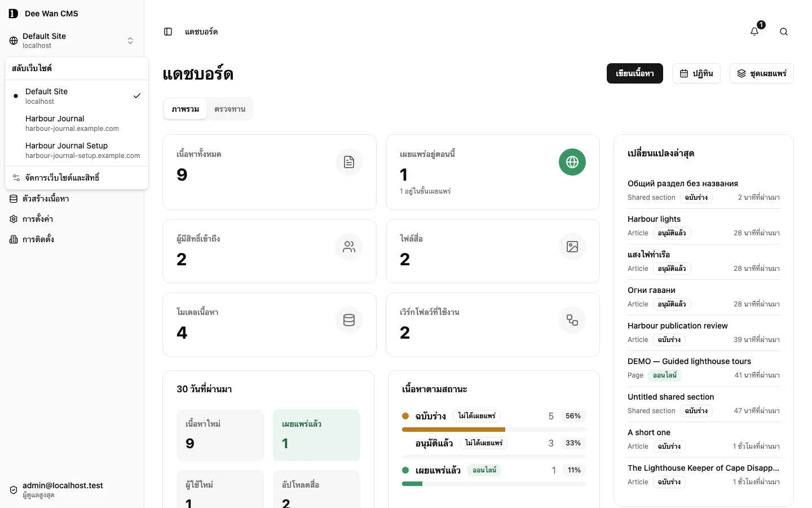
Task: Click the shield icon beside admin@localhost.test
Action: click(14, 490)
